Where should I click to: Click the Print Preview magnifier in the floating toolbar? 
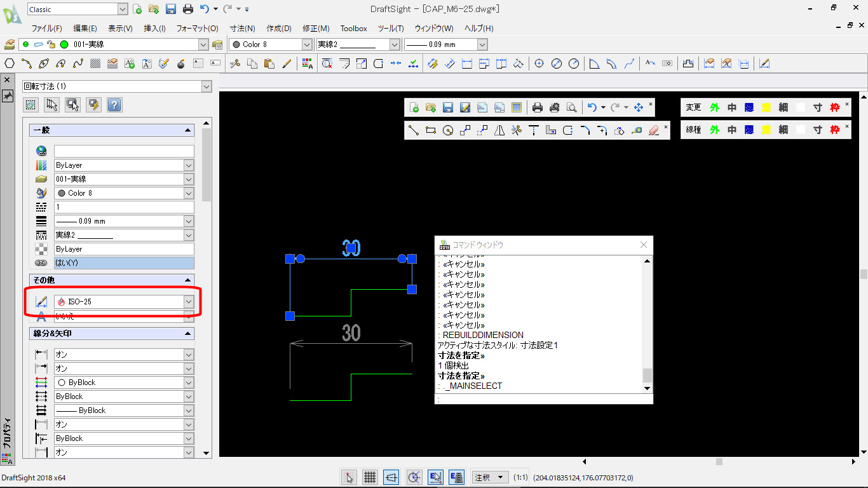click(572, 107)
